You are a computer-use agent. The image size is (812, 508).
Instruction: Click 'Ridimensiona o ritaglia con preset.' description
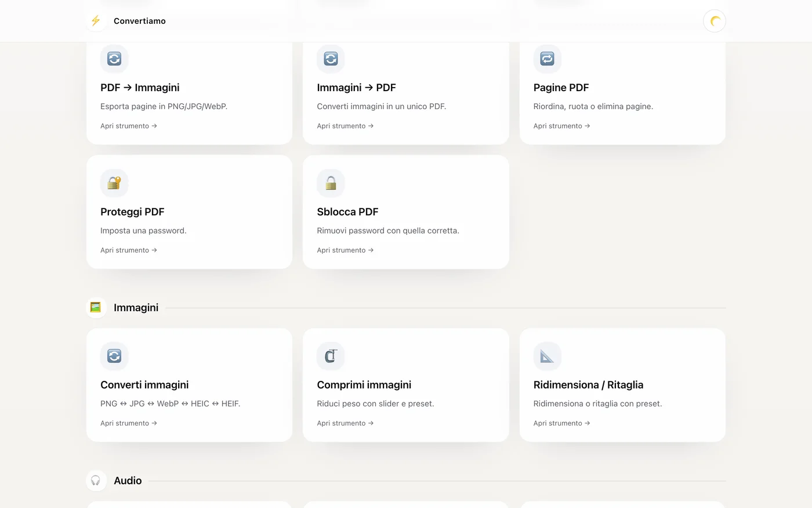(x=597, y=404)
